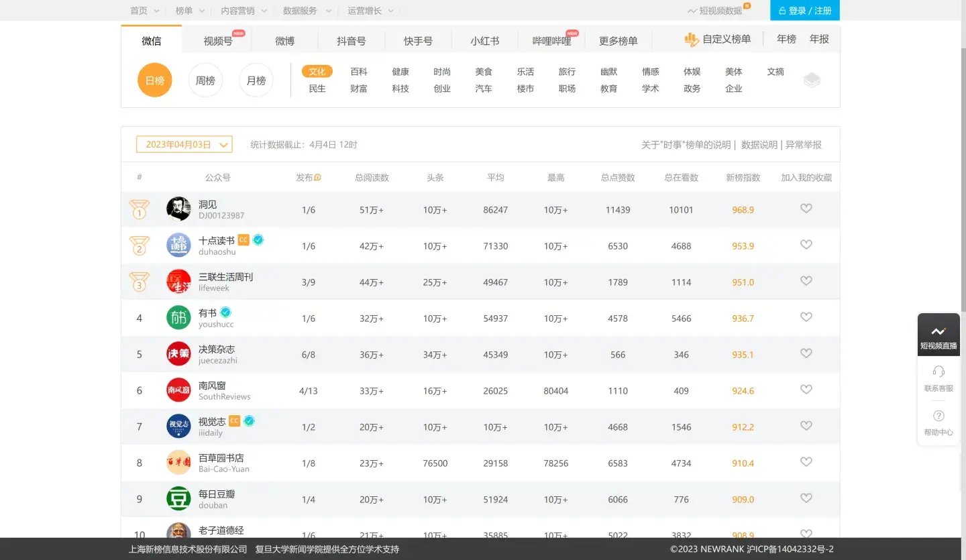Switch to 周榜 weekly ranking
966x560 pixels.
tap(205, 80)
